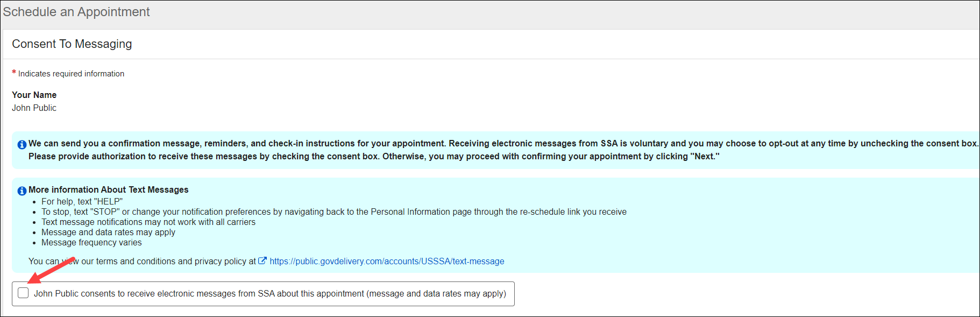The height and width of the screenshot is (317, 980).
Task: Check the consent to electronic messages checkbox
Action: point(23,293)
